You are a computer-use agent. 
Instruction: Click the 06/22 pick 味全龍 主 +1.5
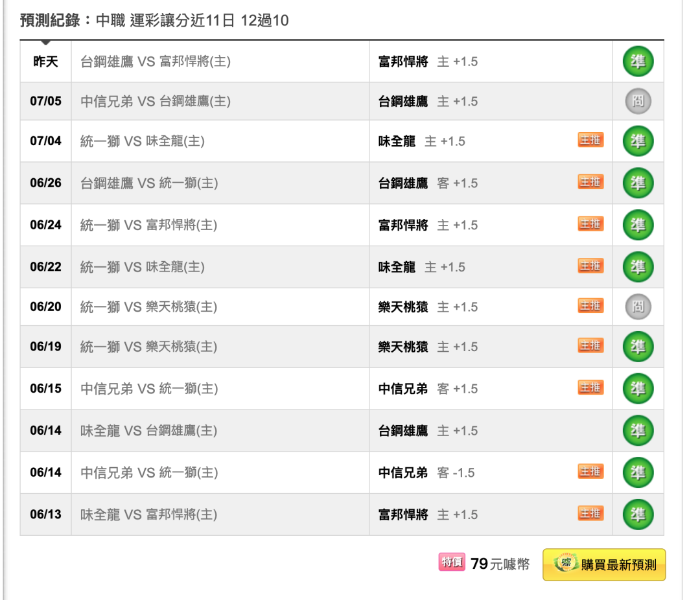point(421,267)
